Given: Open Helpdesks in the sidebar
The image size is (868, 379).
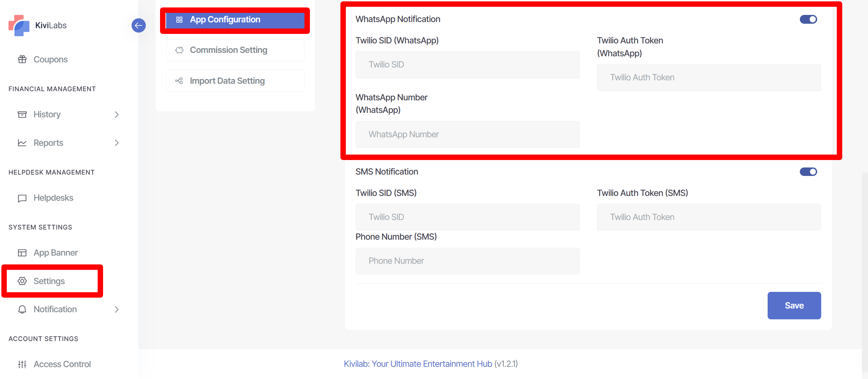Looking at the screenshot, I should [53, 198].
